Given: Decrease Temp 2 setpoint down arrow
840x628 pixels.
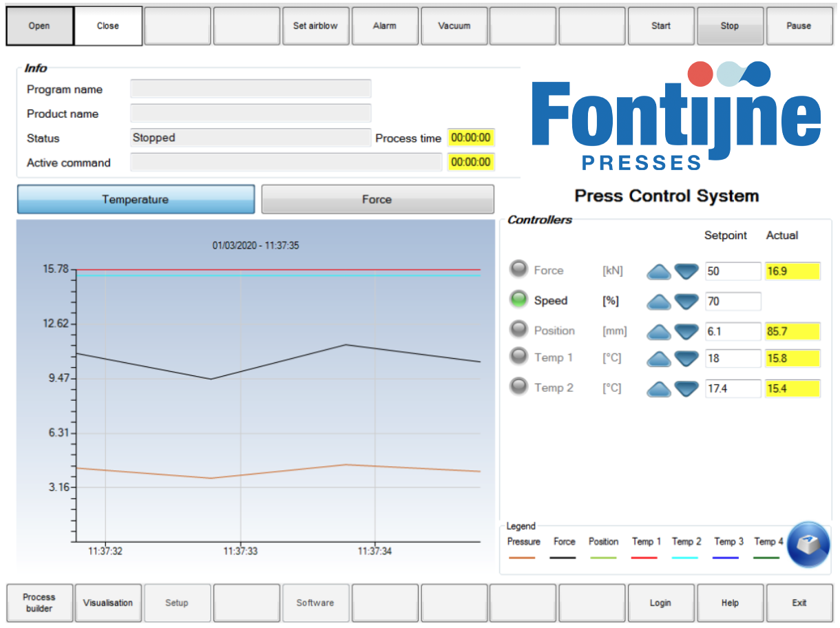Looking at the screenshot, I should click(686, 389).
